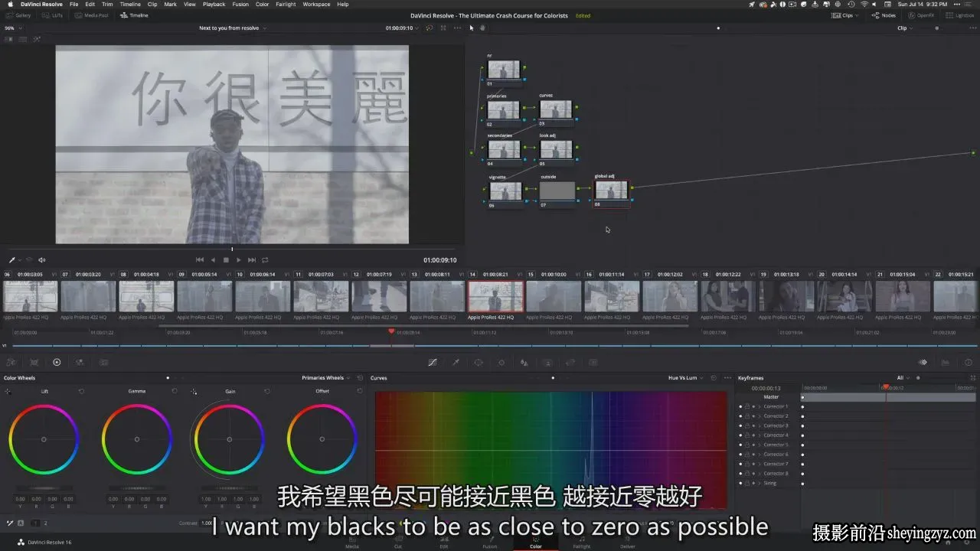Viewport: 980px width, 551px height.
Task: Toggle the LUTs panel
Action: click(x=54, y=15)
